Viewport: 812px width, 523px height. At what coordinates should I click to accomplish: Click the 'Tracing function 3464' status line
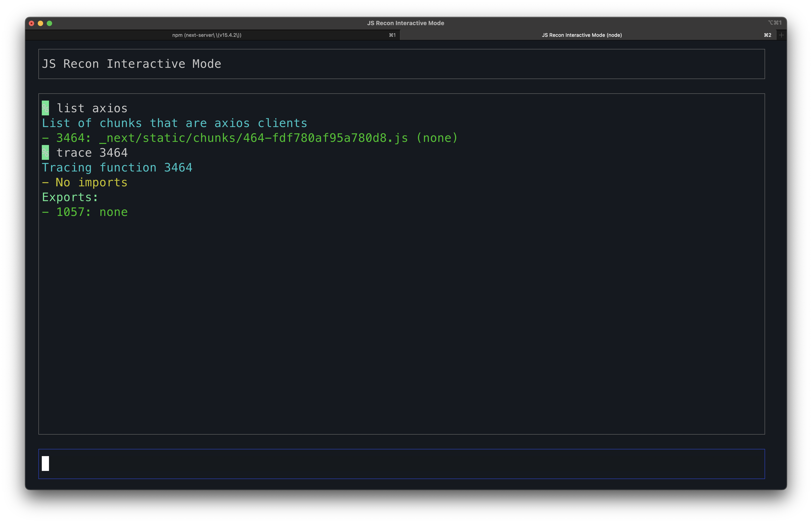pyautogui.click(x=117, y=167)
